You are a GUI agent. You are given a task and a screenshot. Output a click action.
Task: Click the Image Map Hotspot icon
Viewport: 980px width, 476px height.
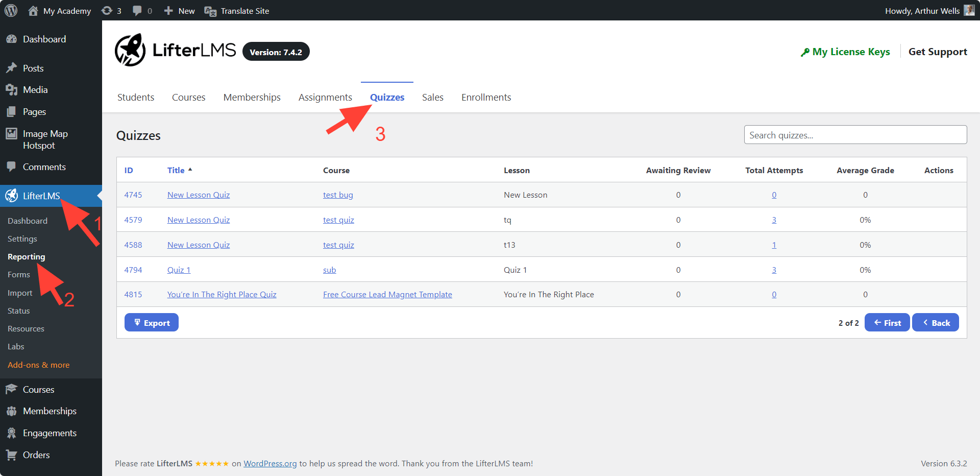pos(11,134)
